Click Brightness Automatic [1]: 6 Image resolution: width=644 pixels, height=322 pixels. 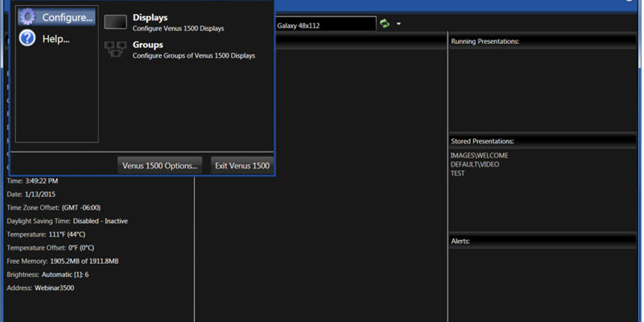pos(65,274)
